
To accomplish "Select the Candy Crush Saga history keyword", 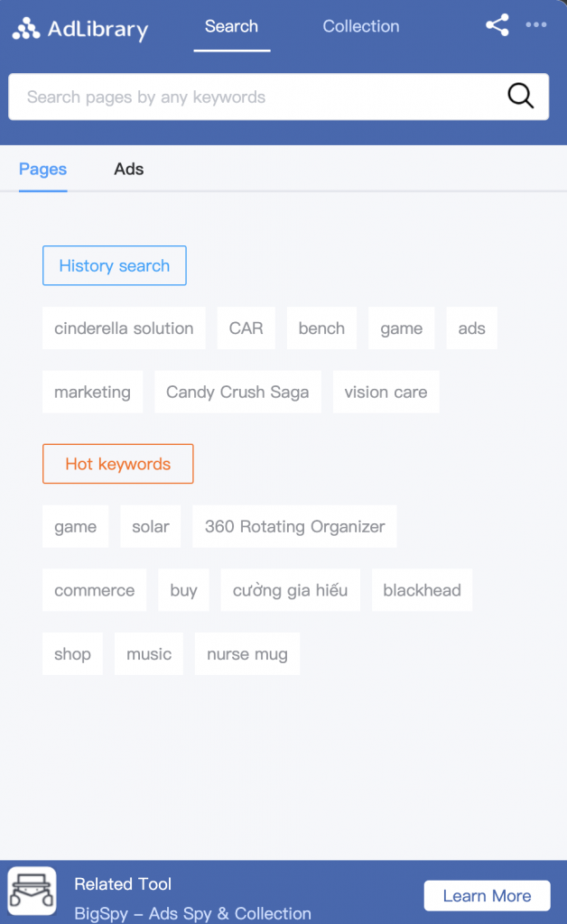I will [x=237, y=392].
